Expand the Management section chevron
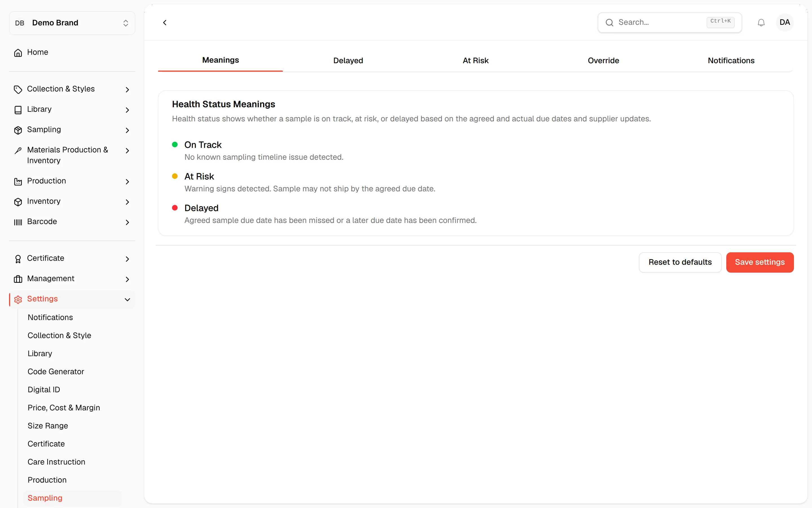The height and width of the screenshot is (508, 812). click(127, 279)
